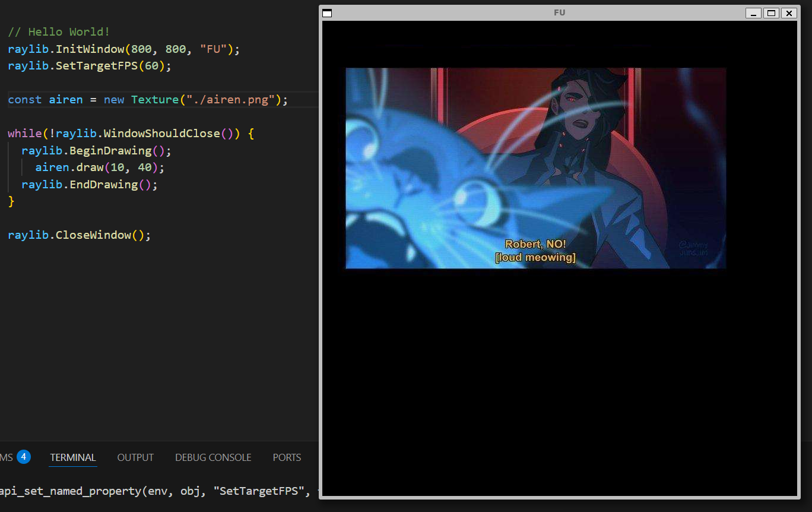
Task: Click the FU window title bar text
Action: 559,12
